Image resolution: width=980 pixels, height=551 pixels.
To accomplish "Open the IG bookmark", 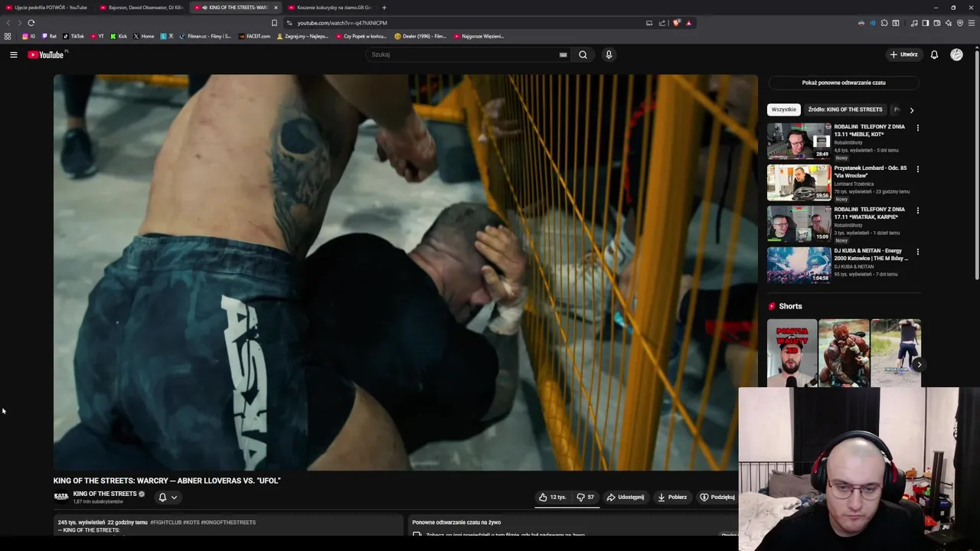I will pos(29,36).
